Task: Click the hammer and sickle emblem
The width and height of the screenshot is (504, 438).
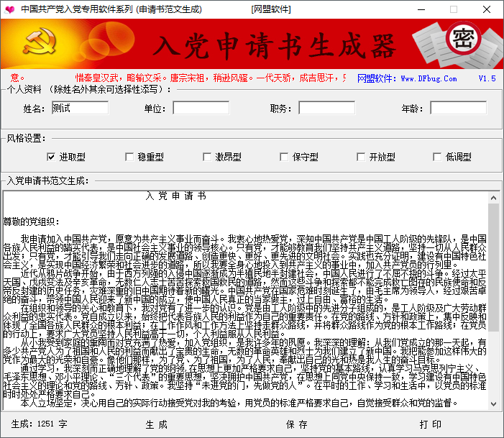Action: pyautogui.click(x=40, y=41)
